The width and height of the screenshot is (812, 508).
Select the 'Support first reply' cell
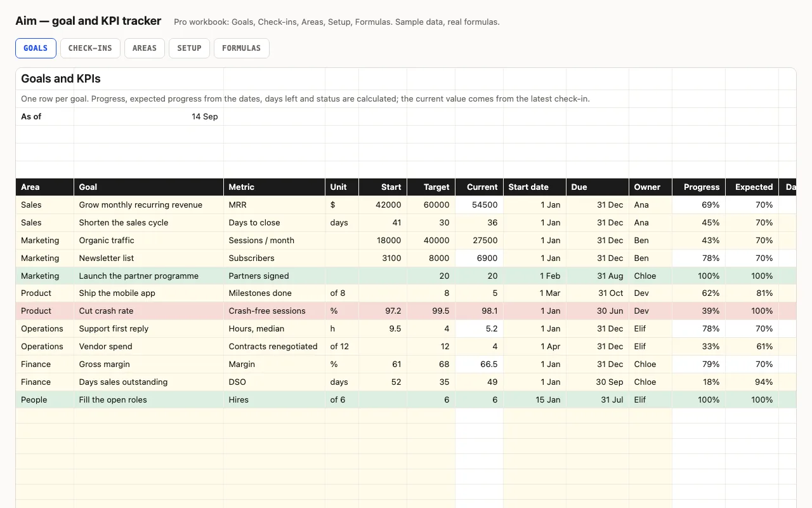pyautogui.click(x=149, y=329)
